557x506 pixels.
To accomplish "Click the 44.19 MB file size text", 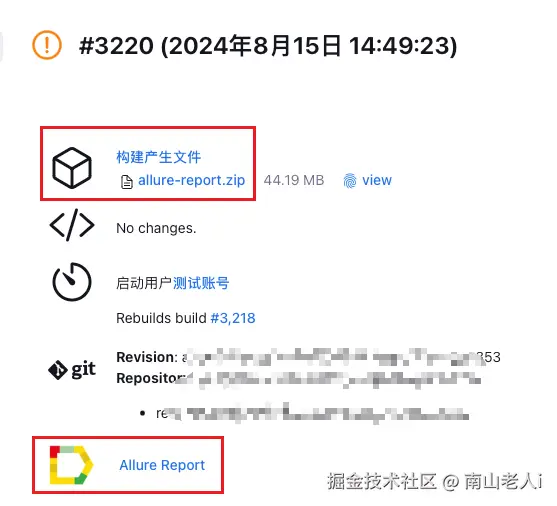I will (x=294, y=180).
